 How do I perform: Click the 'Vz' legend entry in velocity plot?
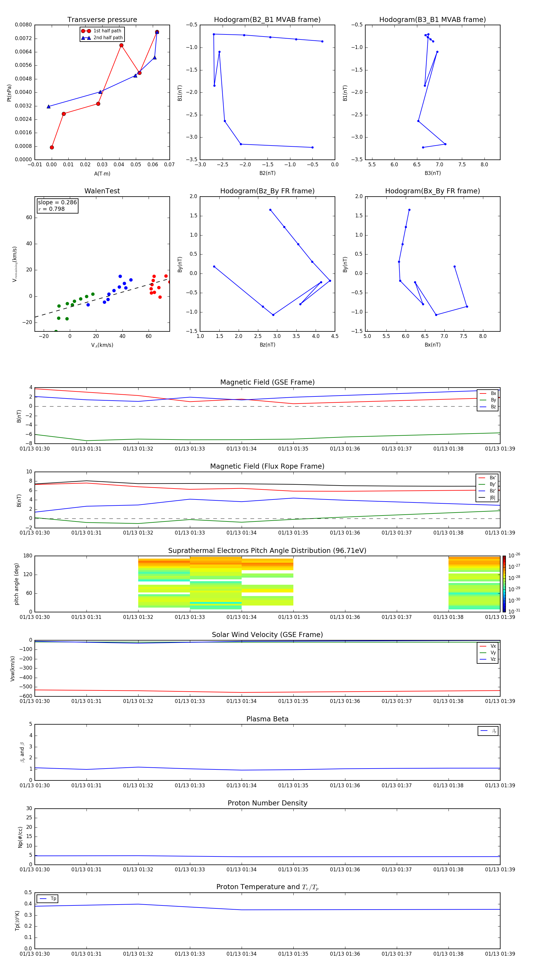[x=488, y=659]
